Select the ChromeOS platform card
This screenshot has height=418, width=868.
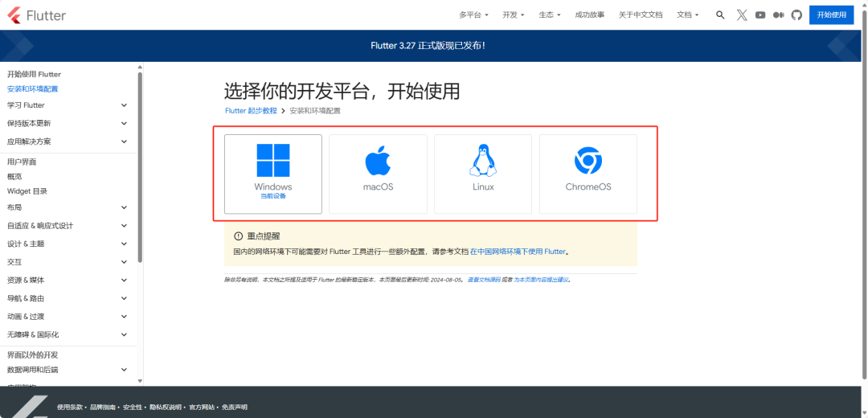(x=588, y=174)
